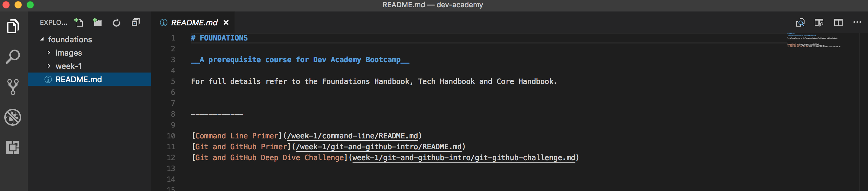
Task: Select README.md in the file tree
Action: point(89,79)
